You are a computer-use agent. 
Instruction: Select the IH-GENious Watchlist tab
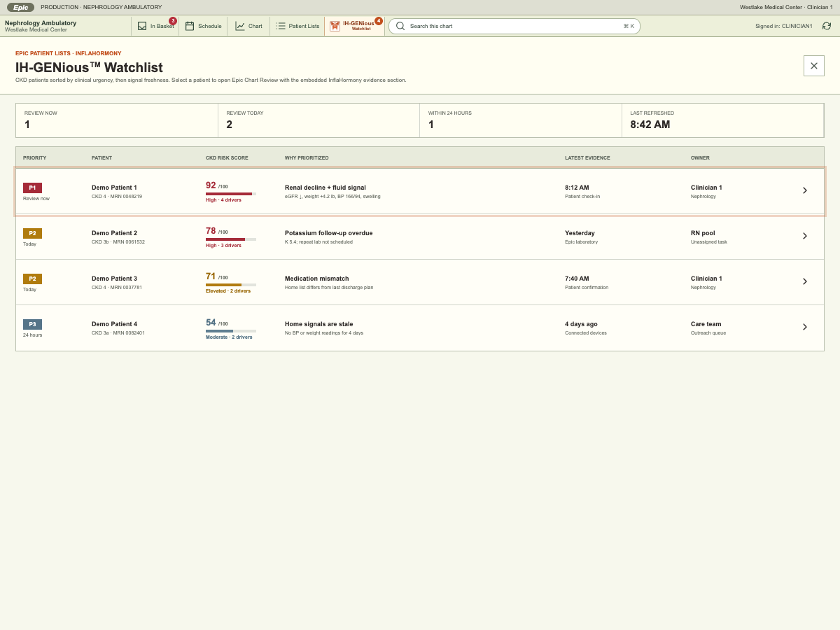pyautogui.click(x=355, y=26)
